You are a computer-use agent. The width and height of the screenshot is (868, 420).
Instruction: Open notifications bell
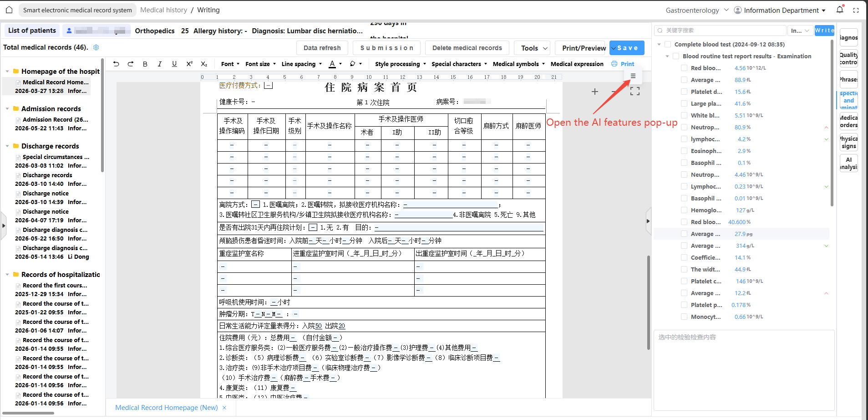pos(840,10)
